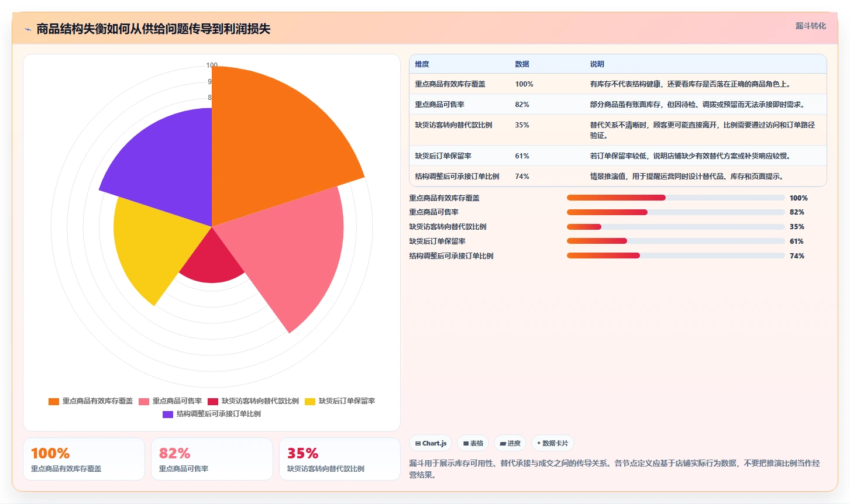Click the 100% data card

click(x=84, y=459)
